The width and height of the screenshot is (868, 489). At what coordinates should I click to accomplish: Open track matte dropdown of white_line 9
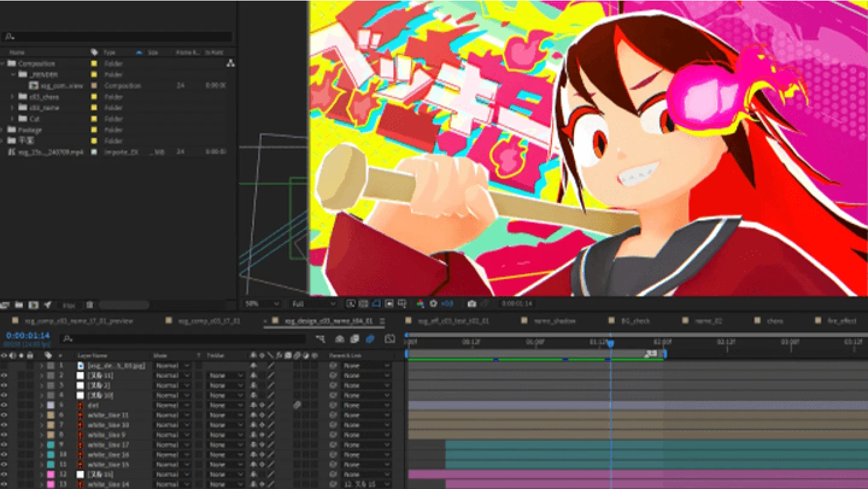click(x=226, y=435)
